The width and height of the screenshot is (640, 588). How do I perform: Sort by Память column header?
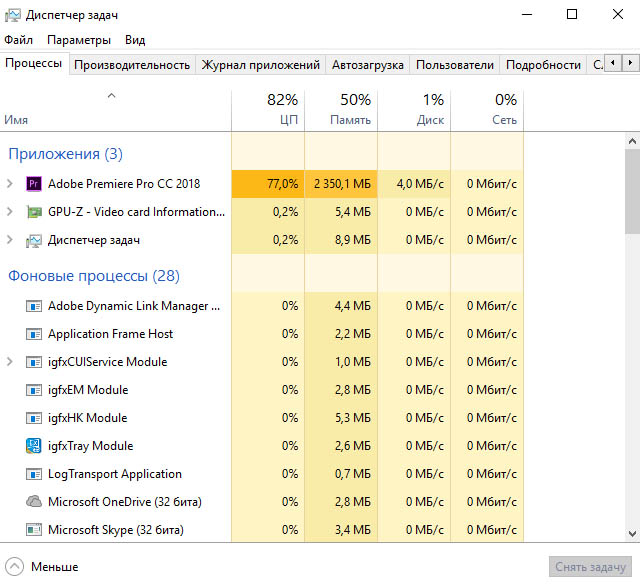pos(341,111)
